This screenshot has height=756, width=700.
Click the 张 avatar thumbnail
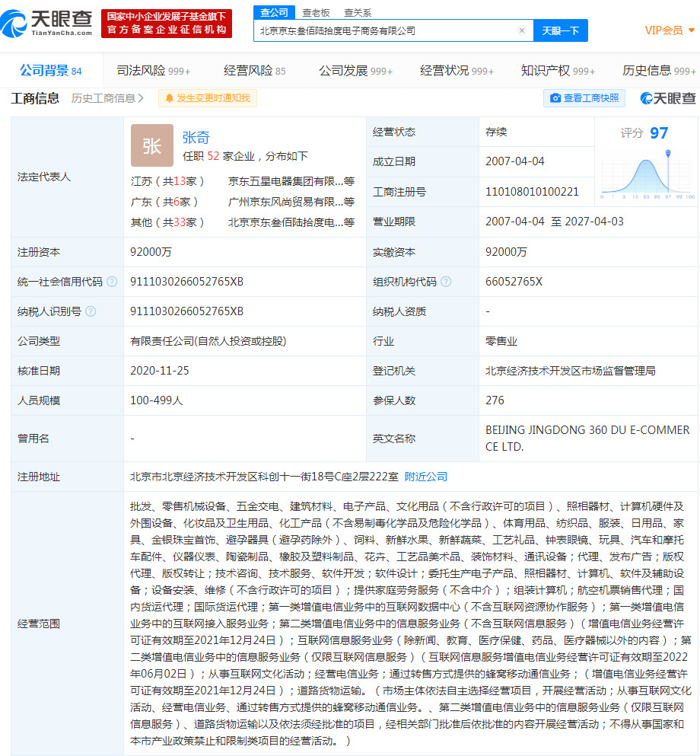(151, 145)
